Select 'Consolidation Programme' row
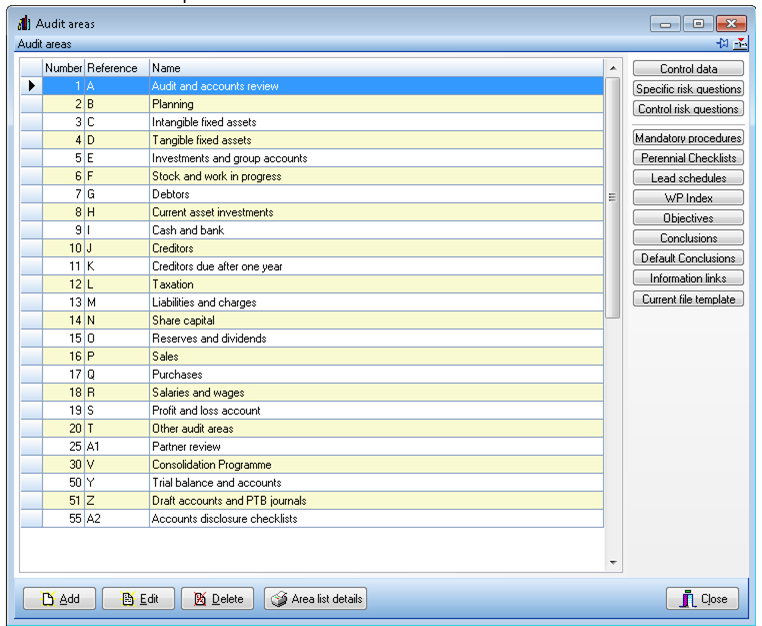 [x=312, y=465]
